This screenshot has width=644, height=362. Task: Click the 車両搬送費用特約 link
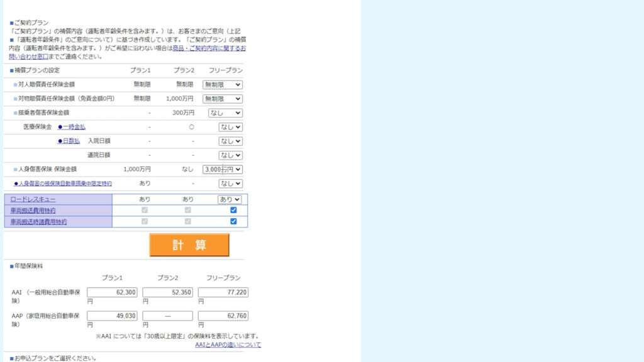[33, 211]
